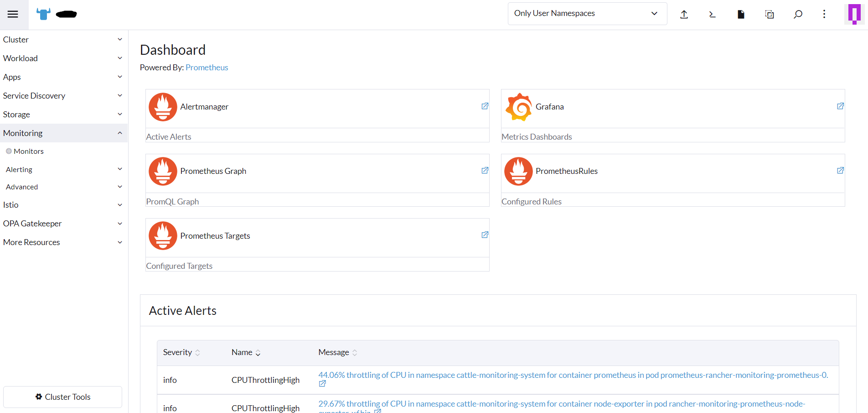Open the kubectl shell icon
The height and width of the screenshot is (413, 868).
coord(712,14)
